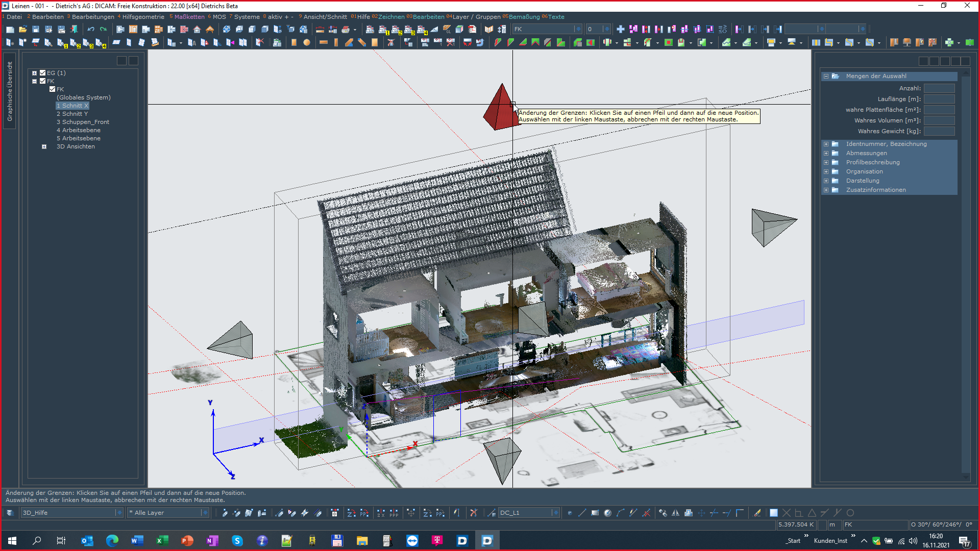The height and width of the screenshot is (551, 980).
Task: Open the DC_L1 dropdown
Action: [555, 513]
